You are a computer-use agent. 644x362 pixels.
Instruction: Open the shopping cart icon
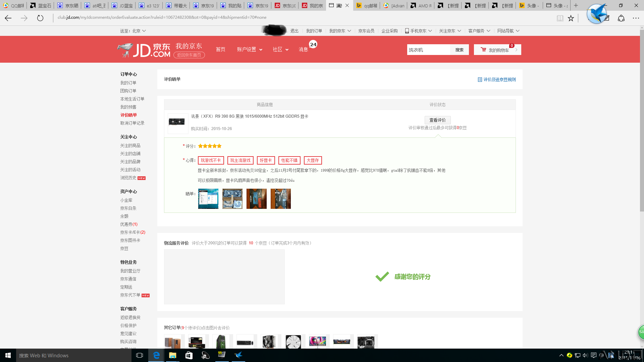tap(483, 50)
